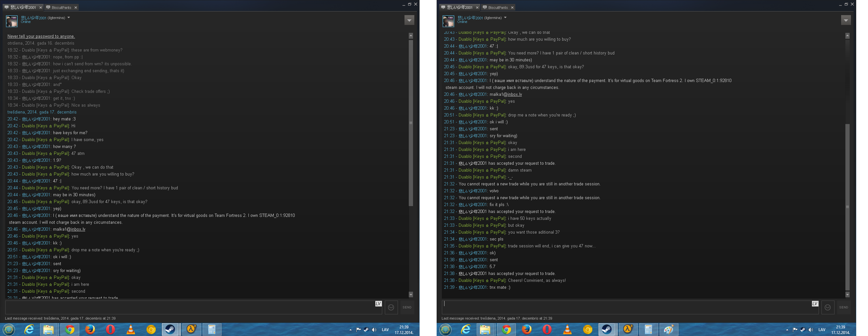This screenshot has height=336, width=868.
Task: Open Firefox from the left taskbar
Action: [x=90, y=329]
